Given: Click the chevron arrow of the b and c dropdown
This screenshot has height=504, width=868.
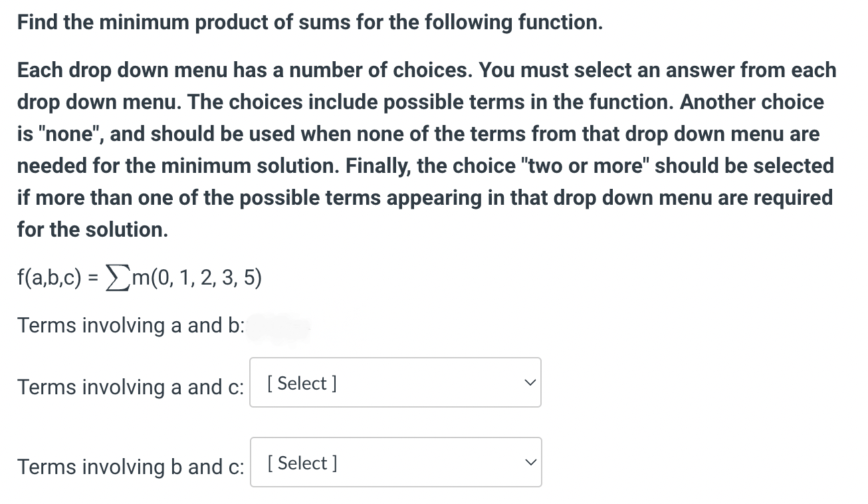Looking at the screenshot, I should (528, 463).
